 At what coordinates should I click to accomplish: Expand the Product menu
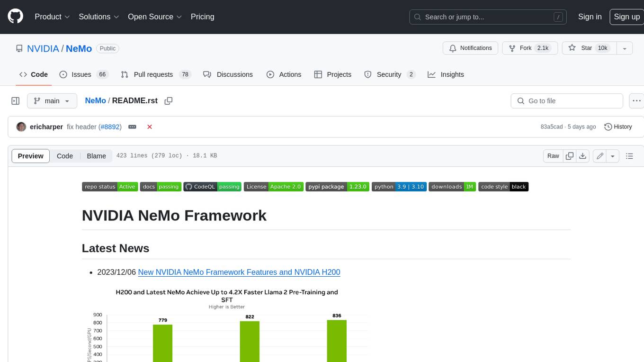[x=52, y=17]
